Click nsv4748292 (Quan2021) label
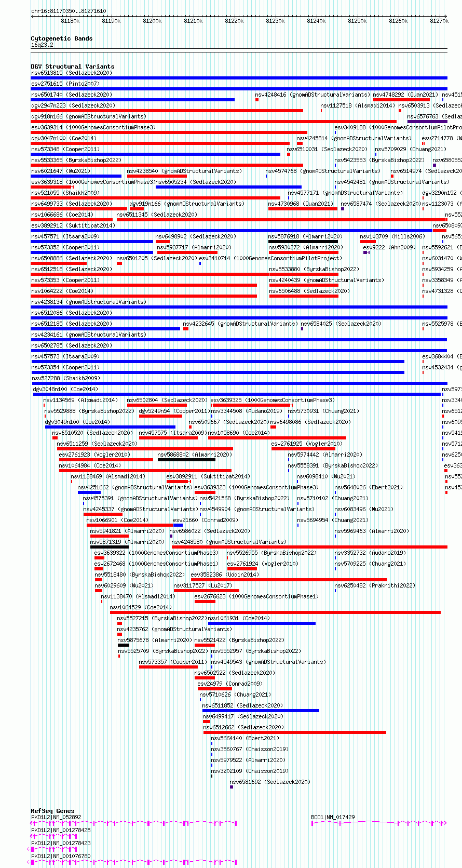The width and height of the screenshot is (462, 868). pos(405,95)
